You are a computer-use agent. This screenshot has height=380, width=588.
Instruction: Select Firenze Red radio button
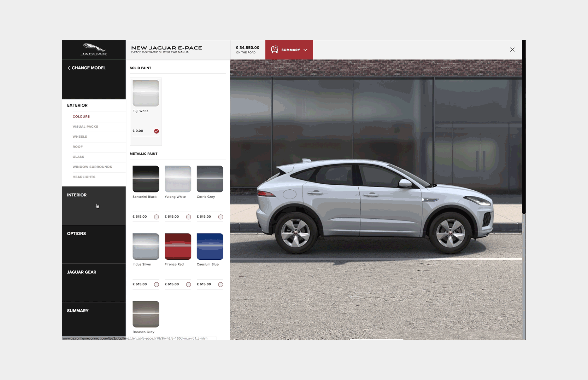point(188,284)
